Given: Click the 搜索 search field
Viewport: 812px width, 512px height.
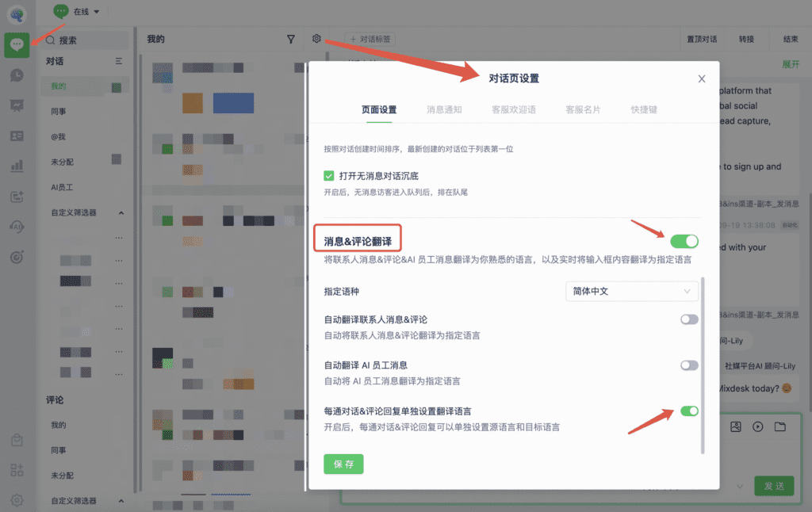Looking at the screenshot, I should pos(86,40).
